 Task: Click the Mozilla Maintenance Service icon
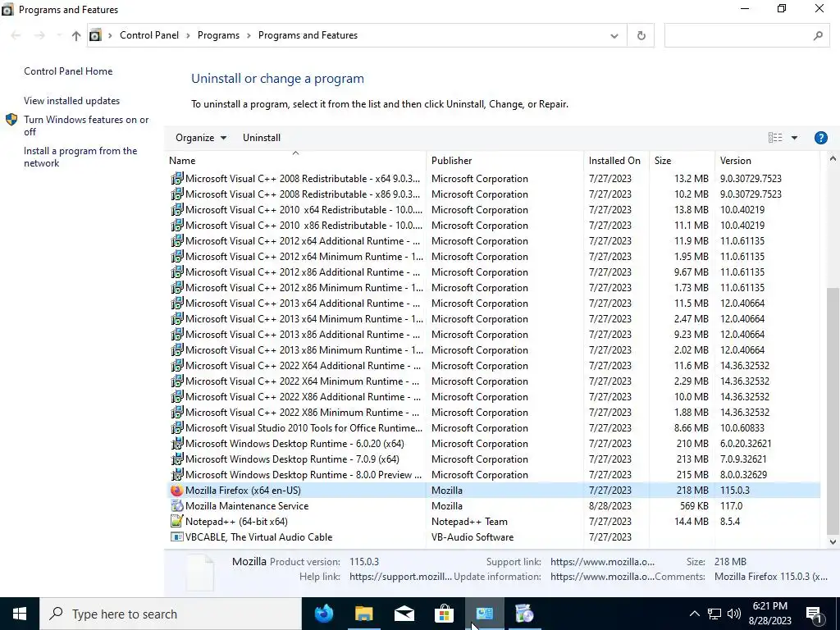coord(177,505)
